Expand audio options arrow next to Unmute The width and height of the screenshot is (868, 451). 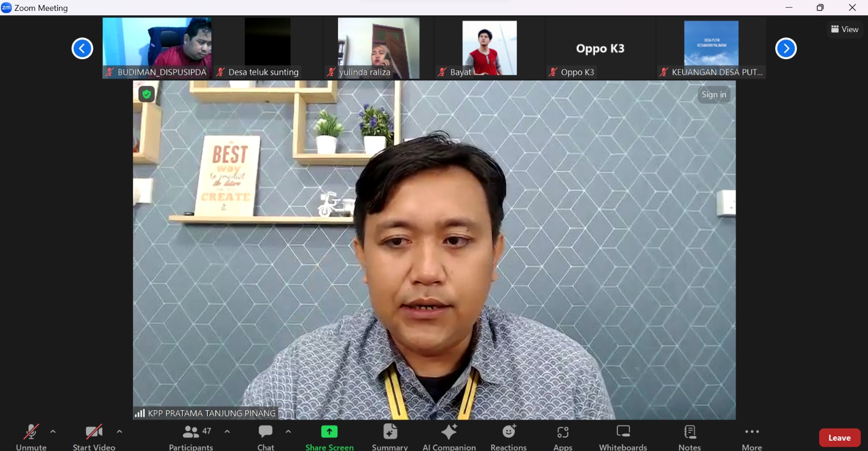53,432
